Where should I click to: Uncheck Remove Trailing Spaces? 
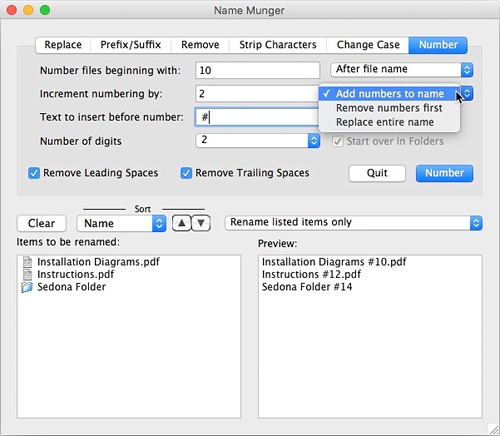click(x=186, y=173)
